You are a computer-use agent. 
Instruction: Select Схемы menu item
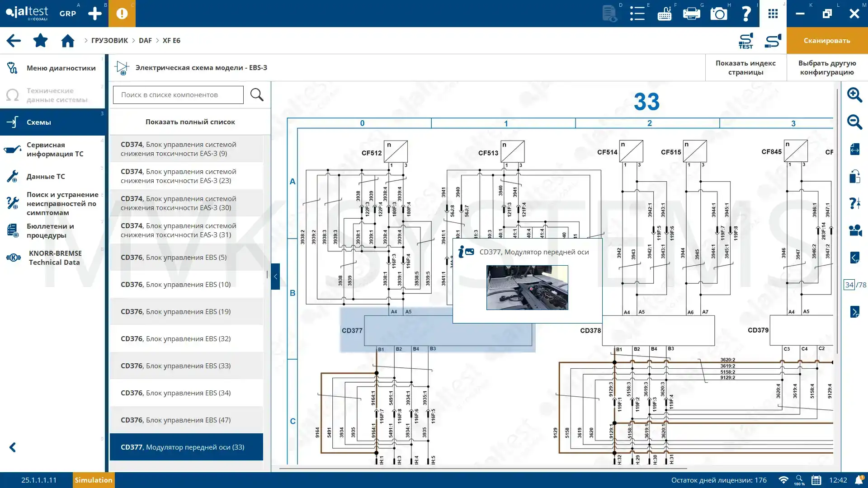pyautogui.click(x=52, y=122)
